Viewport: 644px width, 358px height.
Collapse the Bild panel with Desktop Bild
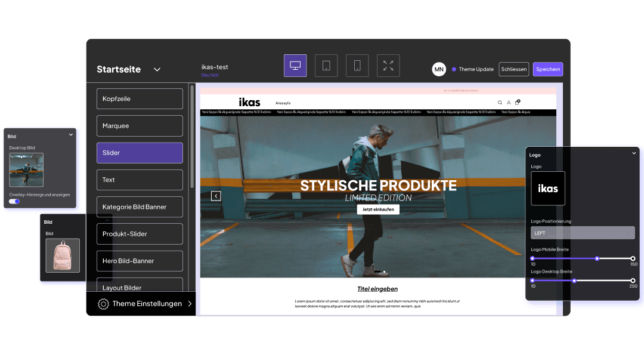pyautogui.click(x=70, y=135)
